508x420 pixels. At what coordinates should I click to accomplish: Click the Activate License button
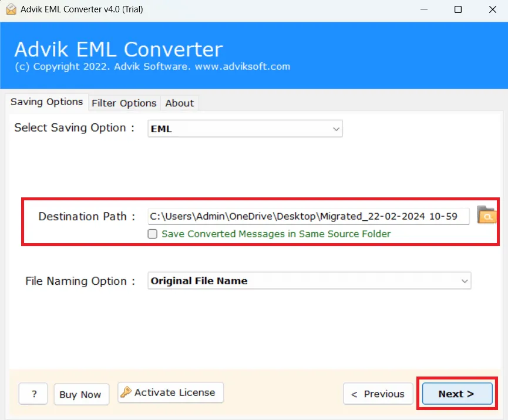tap(171, 392)
